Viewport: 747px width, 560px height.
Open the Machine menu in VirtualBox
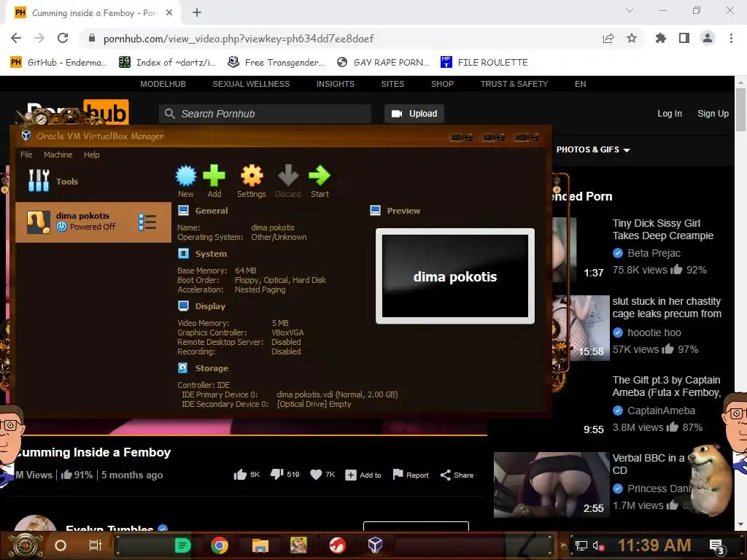coord(58,155)
